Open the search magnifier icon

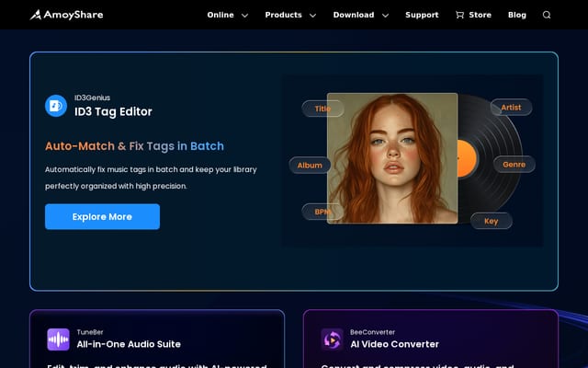click(547, 15)
